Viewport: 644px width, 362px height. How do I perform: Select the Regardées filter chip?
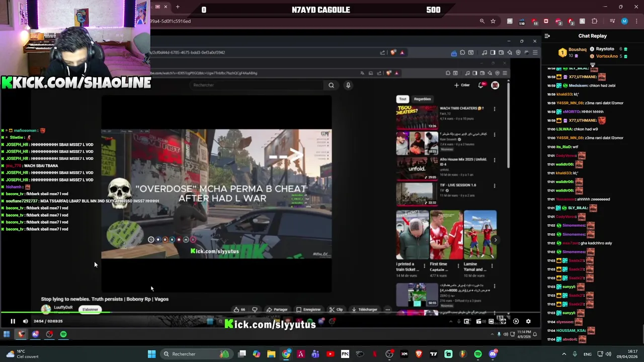(422, 99)
